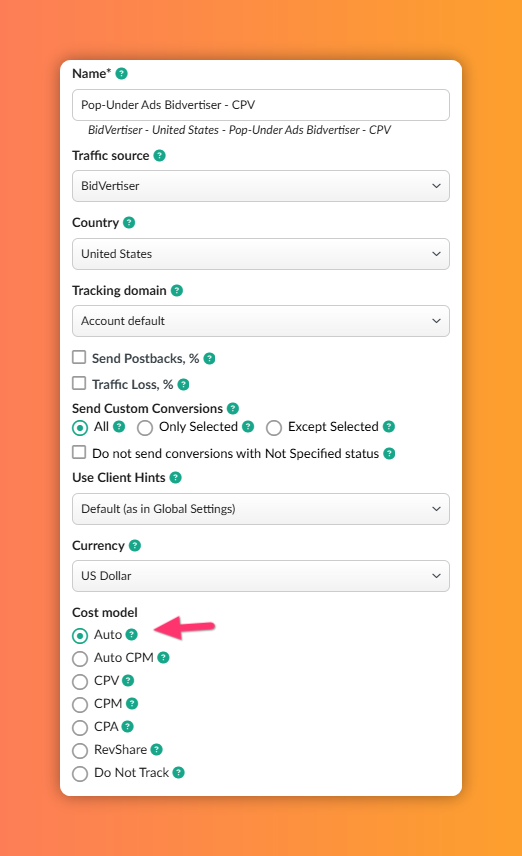
Task: Select the CPV cost model
Action: [80, 682]
